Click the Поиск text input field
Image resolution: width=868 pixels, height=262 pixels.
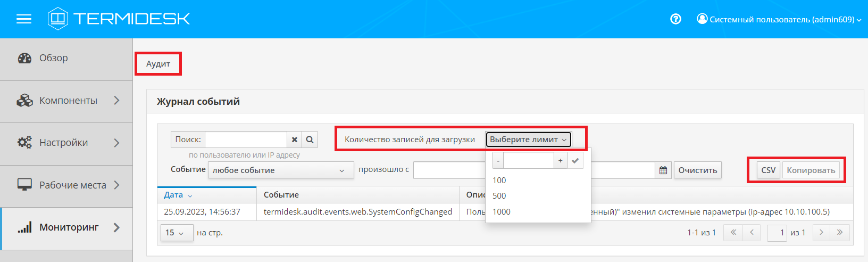(x=246, y=140)
